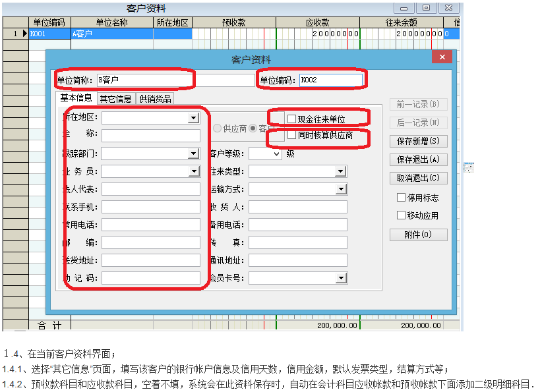Screen dimensions: 540x392
Task: Select the 供应商 radio button
Action: 218,128
